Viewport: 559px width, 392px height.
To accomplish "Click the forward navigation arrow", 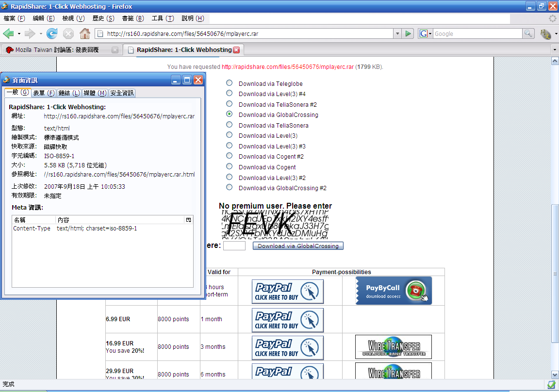I will click(30, 34).
